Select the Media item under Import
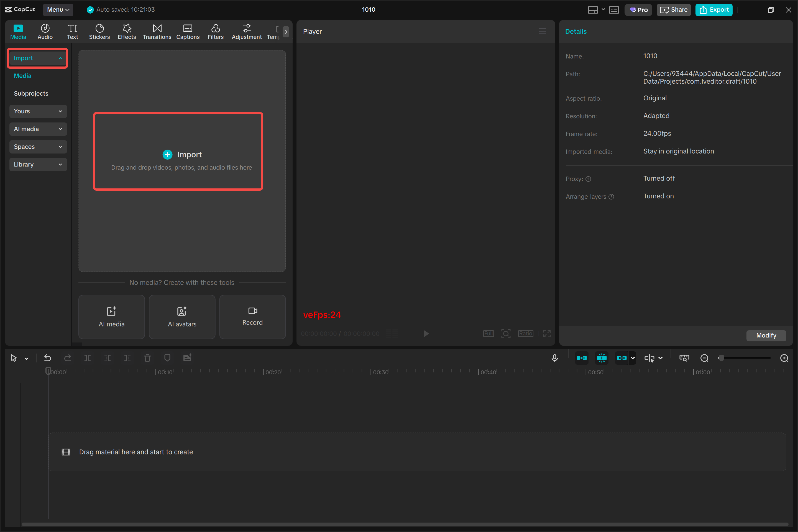Image resolution: width=798 pixels, height=532 pixels. pyautogui.click(x=22, y=76)
